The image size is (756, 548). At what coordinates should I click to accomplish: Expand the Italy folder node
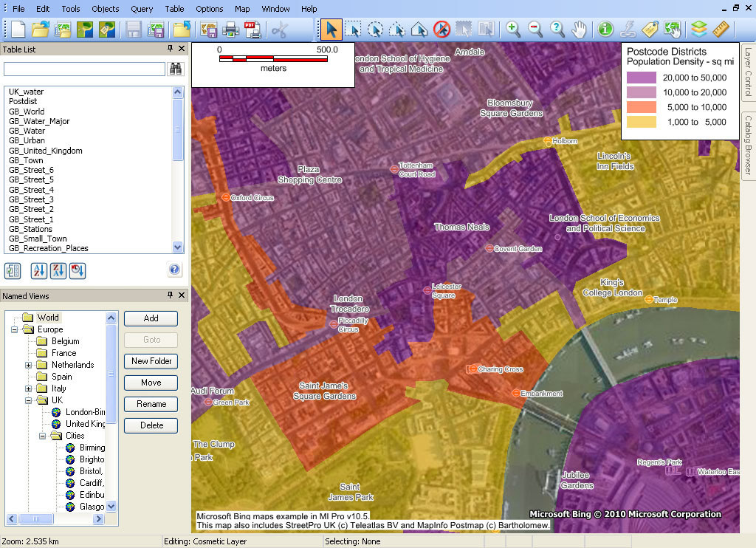tap(29, 388)
